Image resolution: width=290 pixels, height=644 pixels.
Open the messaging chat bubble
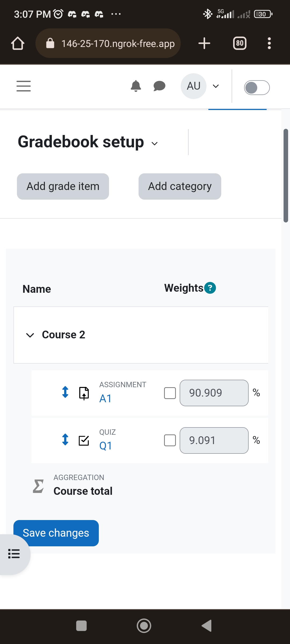coord(159,86)
